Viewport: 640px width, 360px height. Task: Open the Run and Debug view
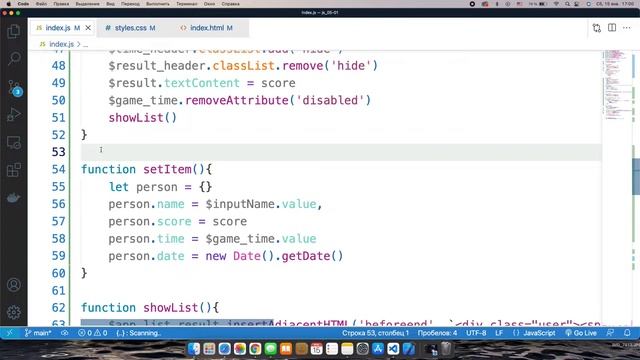(13, 115)
